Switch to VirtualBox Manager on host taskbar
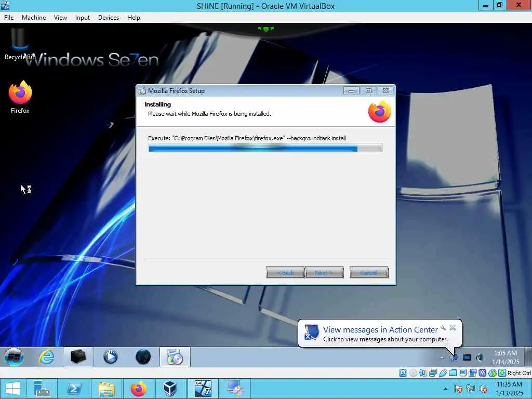 click(170, 389)
